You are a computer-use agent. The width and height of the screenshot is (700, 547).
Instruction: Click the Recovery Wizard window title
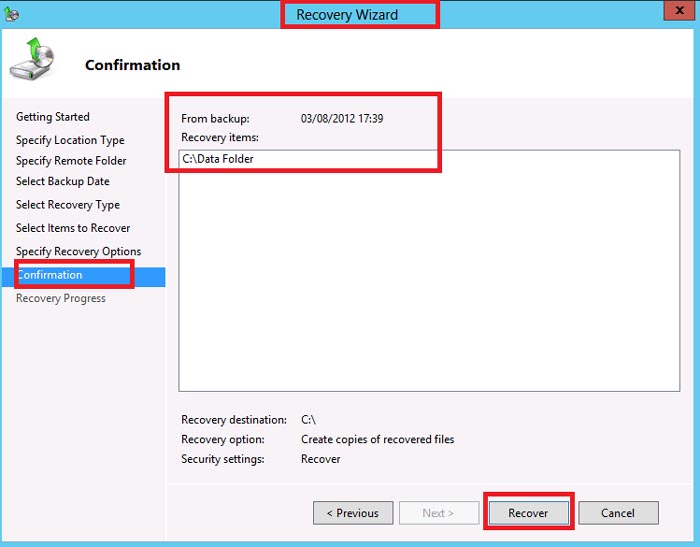point(347,15)
